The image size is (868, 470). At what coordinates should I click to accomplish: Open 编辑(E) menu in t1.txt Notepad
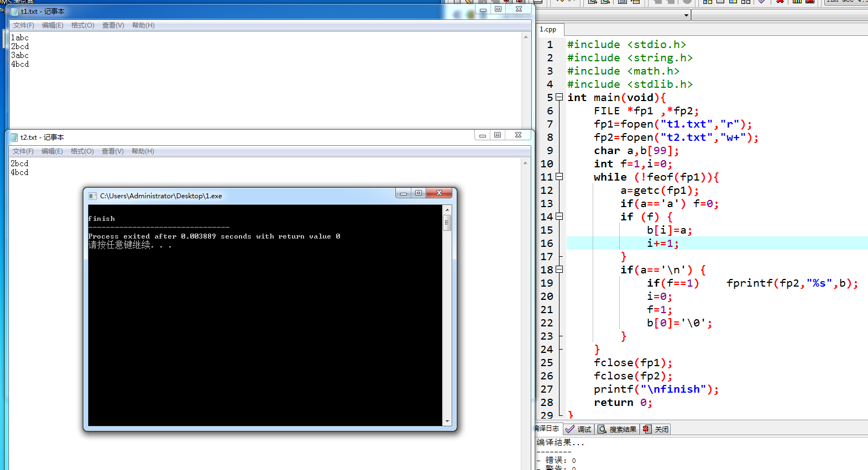tap(53, 25)
